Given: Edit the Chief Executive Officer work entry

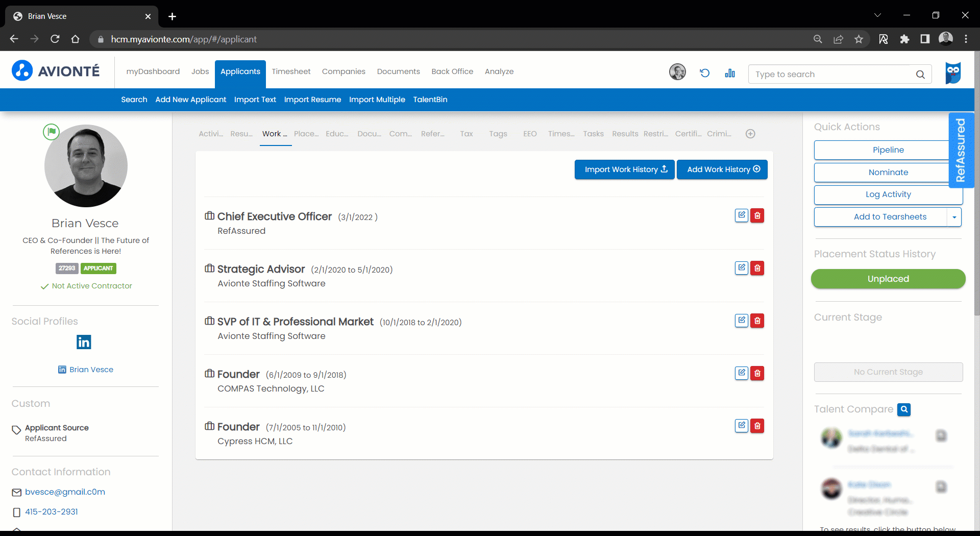Looking at the screenshot, I should click(x=741, y=215).
